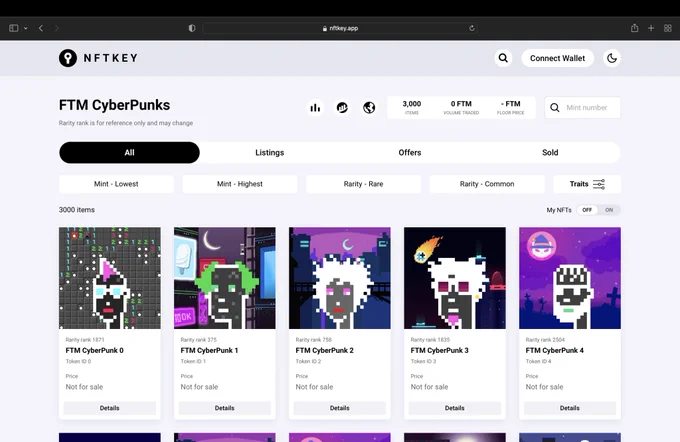Open Details for FTM CyberPunk 3
Screen dimensions: 680x442
[454, 408]
